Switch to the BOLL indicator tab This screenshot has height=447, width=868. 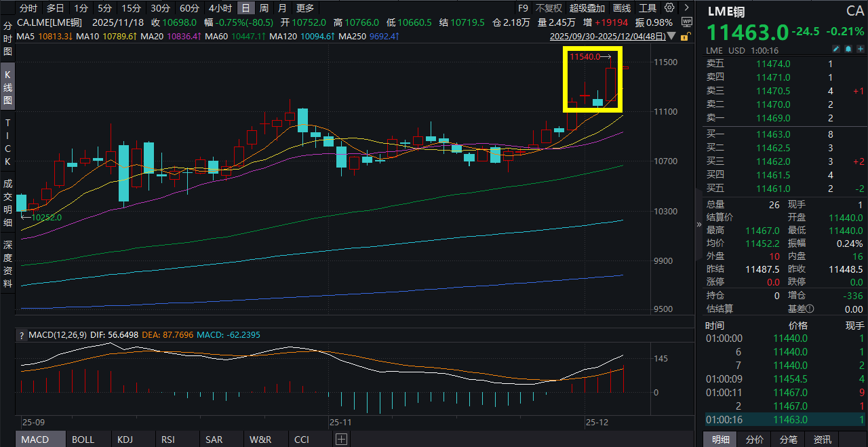point(83,440)
